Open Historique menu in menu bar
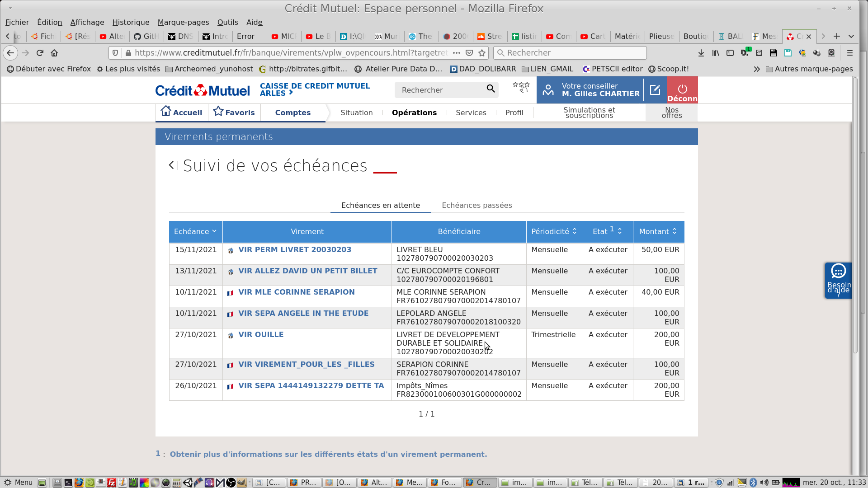Viewport: 868px width, 488px height. (x=131, y=22)
